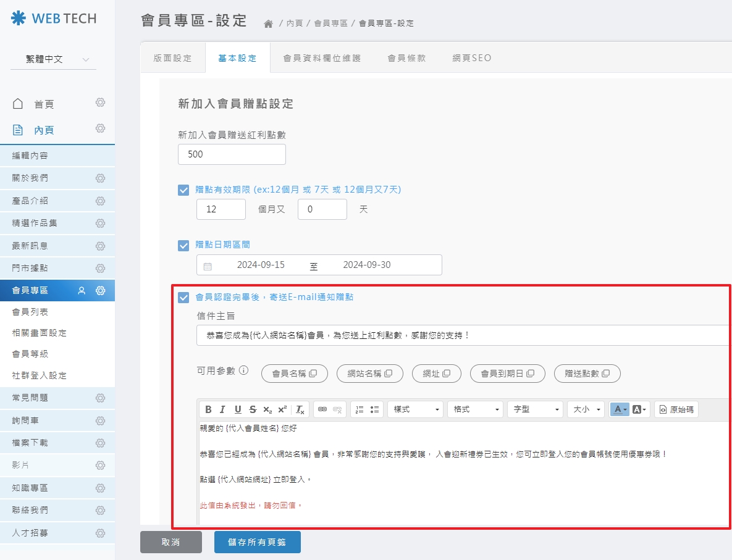Screen dimensions: 732x560
Task: Open the 繁體中文 language selector
Action: pos(53,59)
